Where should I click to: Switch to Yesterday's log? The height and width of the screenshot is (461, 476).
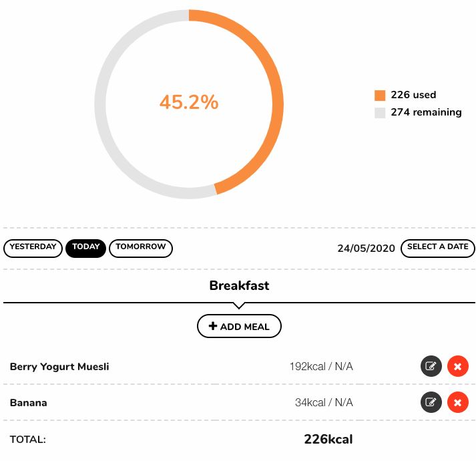tap(33, 249)
